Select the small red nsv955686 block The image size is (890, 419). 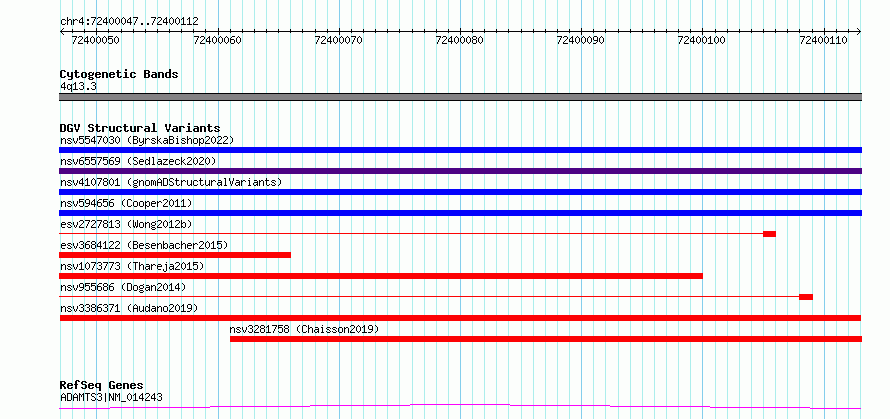tap(806, 297)
